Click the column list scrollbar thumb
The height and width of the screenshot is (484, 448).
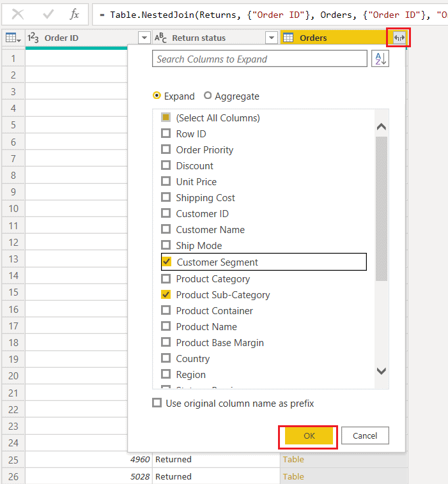tap(382, 209)
